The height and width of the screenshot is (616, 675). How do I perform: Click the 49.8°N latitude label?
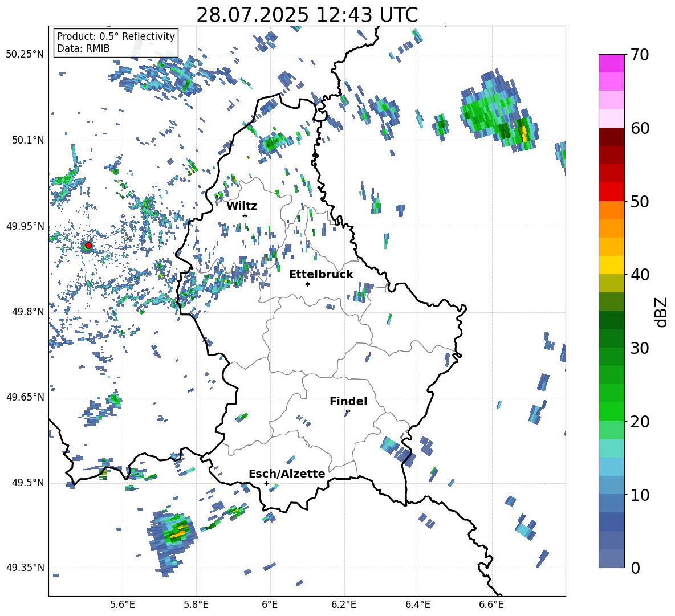(28, 312)
